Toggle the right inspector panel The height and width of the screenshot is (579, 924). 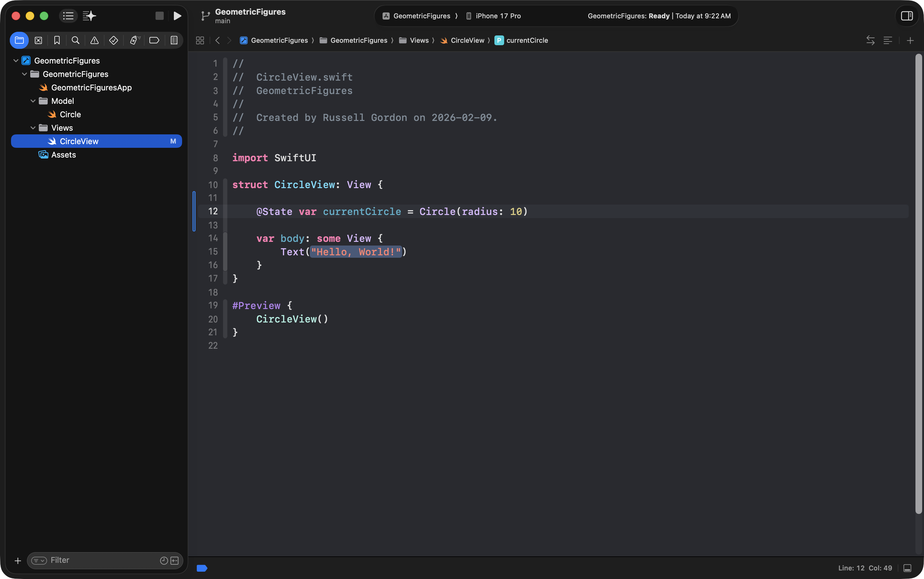(906, 16)
